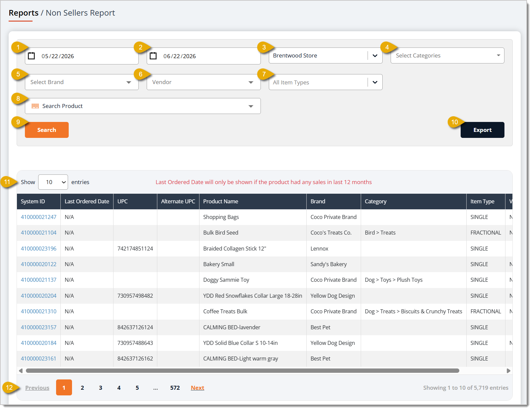The height and width of the screenshot is (410, 532).
Task: Go to page 3
Action: coord(101,388)
